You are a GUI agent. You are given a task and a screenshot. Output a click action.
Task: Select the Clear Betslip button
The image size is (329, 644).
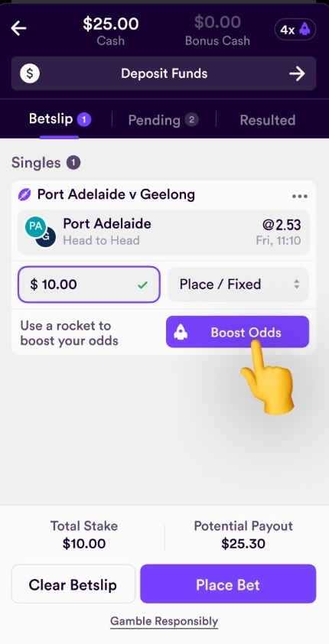point(73,584)
